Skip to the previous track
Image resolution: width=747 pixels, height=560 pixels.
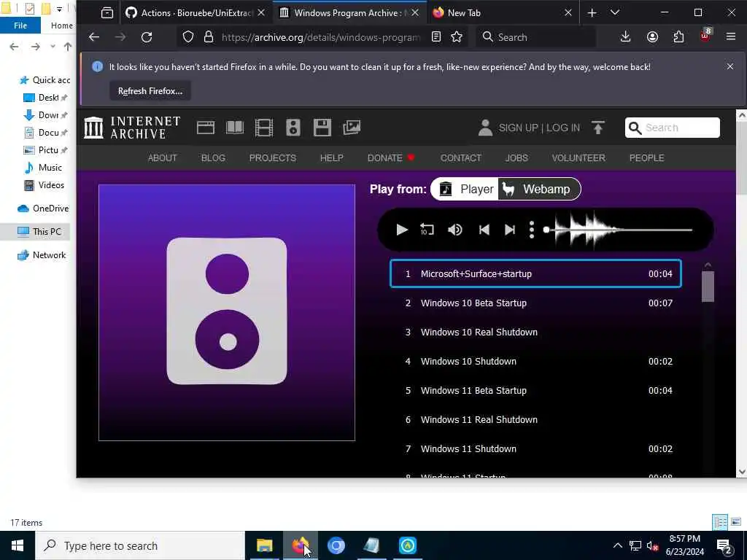[484, 230]
